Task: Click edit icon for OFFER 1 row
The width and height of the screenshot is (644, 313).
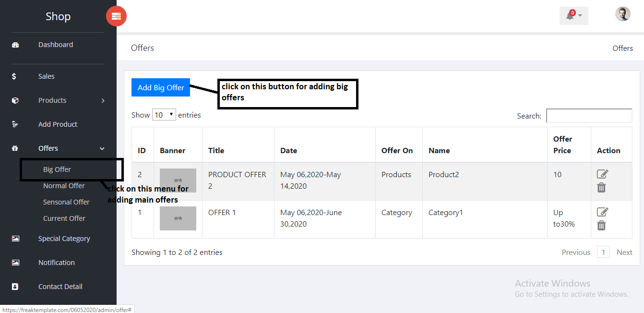Action: pos(602,212)
